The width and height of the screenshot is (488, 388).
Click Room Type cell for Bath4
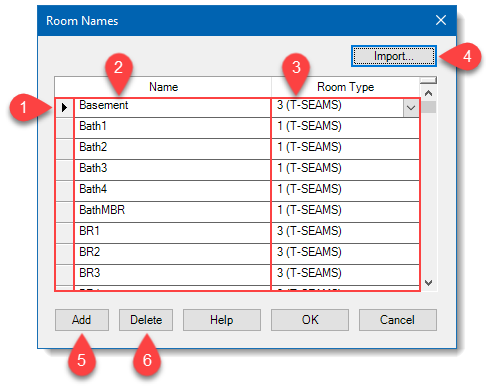point(345,191)
